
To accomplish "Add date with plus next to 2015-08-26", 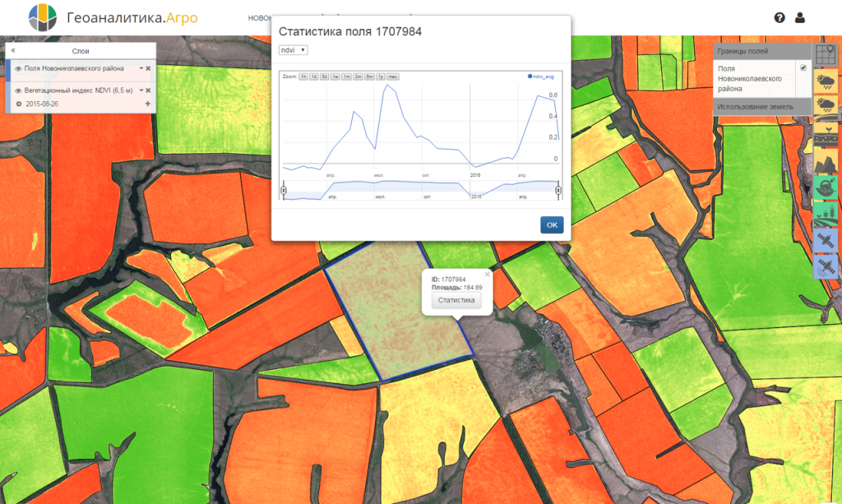I will pos(148,104).
